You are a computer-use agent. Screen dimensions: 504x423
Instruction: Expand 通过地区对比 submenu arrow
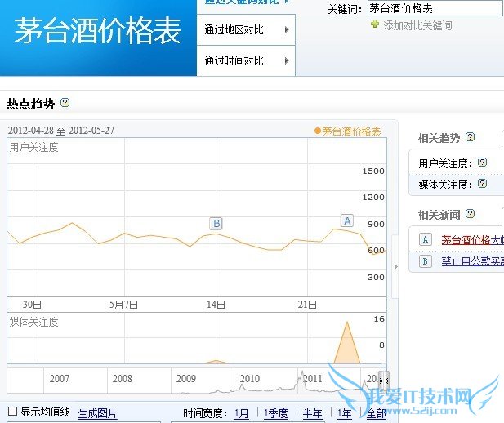(287, 30)
